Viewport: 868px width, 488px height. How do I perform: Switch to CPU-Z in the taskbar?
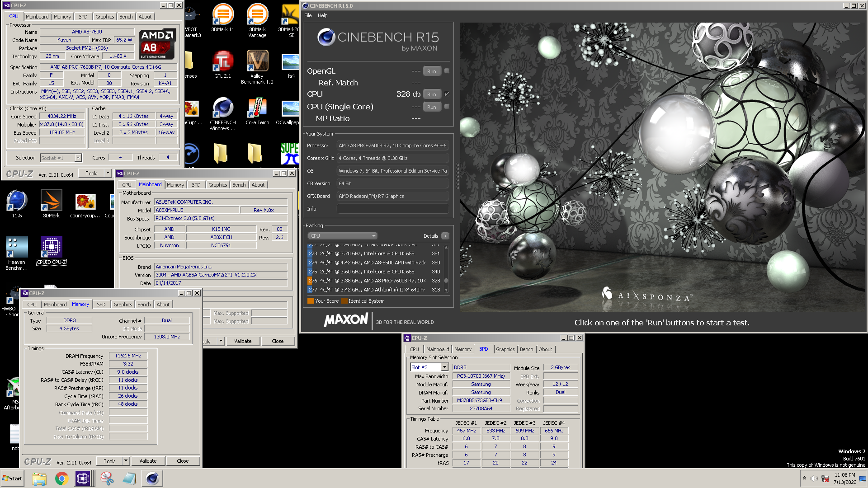point(83,479)
